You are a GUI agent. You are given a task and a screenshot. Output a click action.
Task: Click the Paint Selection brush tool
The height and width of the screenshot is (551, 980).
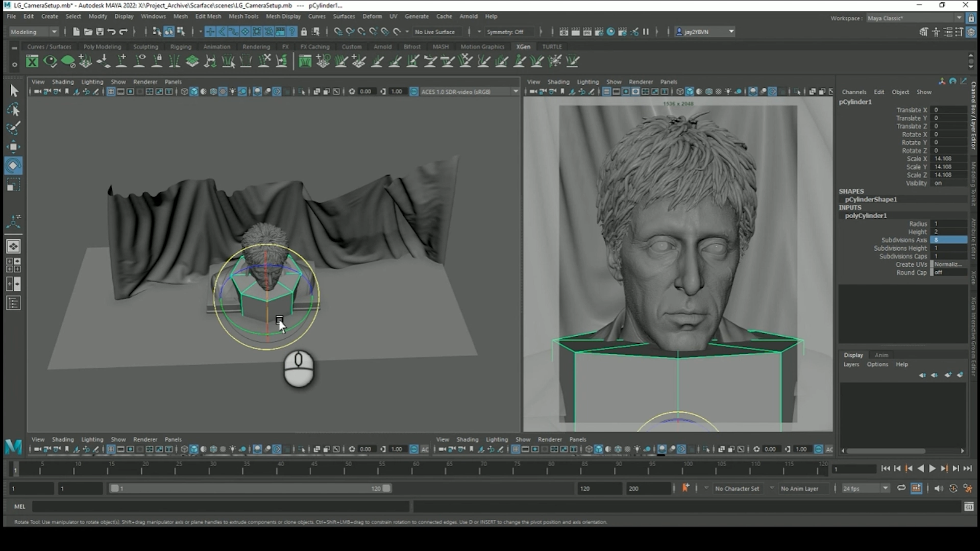(x=13, y=128)
